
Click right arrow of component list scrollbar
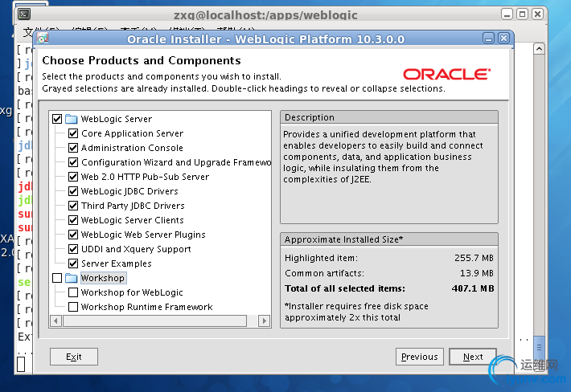(x=264, y=321)
